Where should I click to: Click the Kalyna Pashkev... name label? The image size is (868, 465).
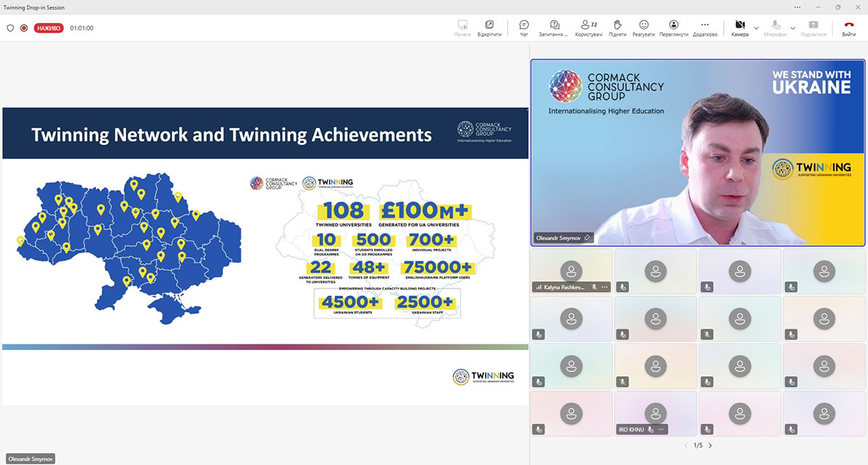565,287
